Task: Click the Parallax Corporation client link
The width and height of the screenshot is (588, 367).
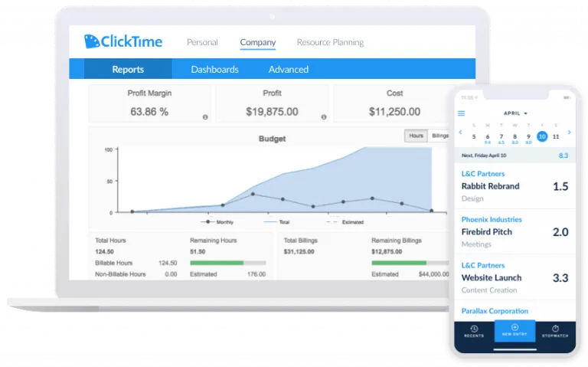Action: click(x=495, y=311)
